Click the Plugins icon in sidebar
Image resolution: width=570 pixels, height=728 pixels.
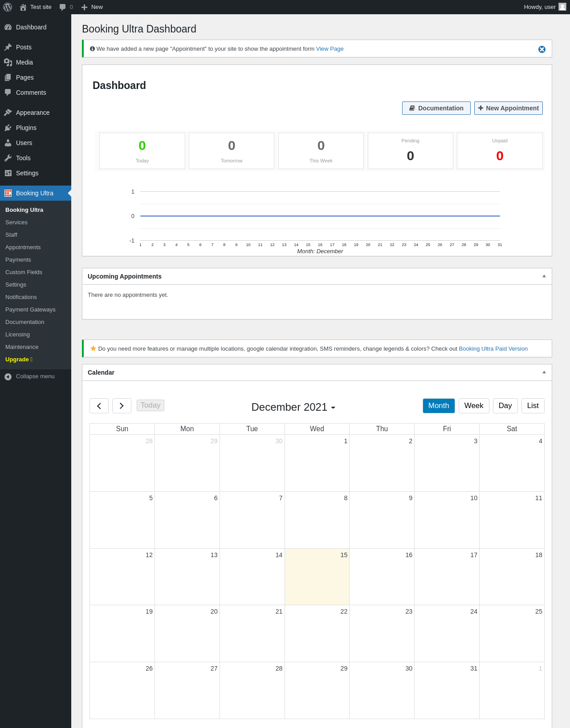8,128
